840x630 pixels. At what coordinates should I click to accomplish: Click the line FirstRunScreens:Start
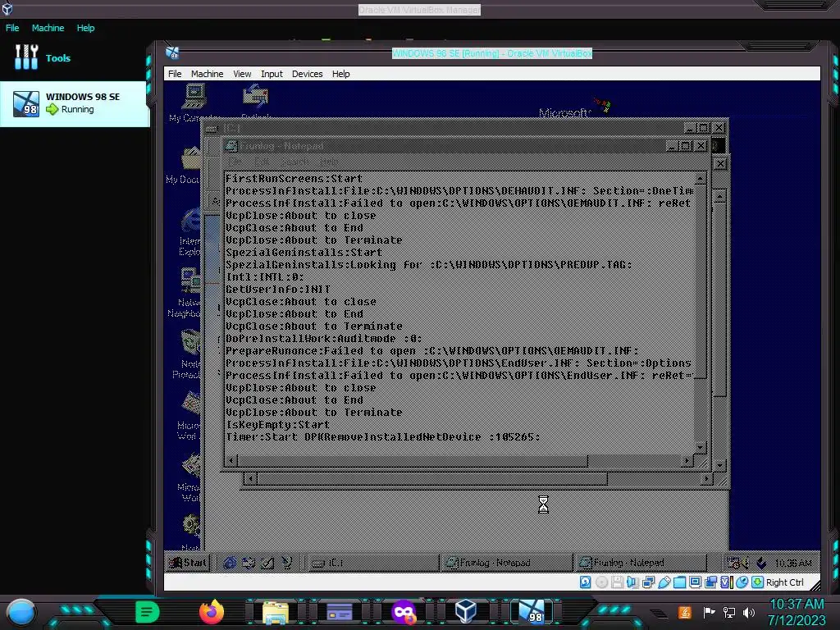pyautogui.click(x=294, y=178)
